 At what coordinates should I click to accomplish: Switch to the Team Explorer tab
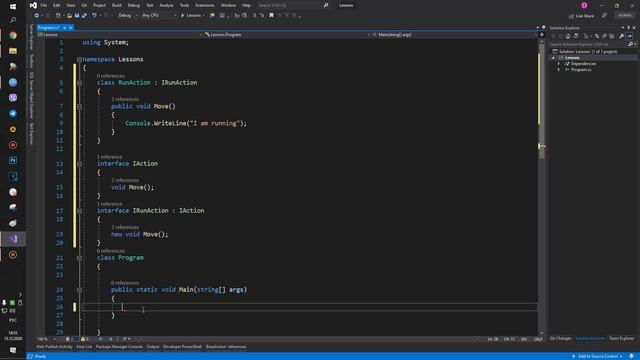(x=621, y=339)
